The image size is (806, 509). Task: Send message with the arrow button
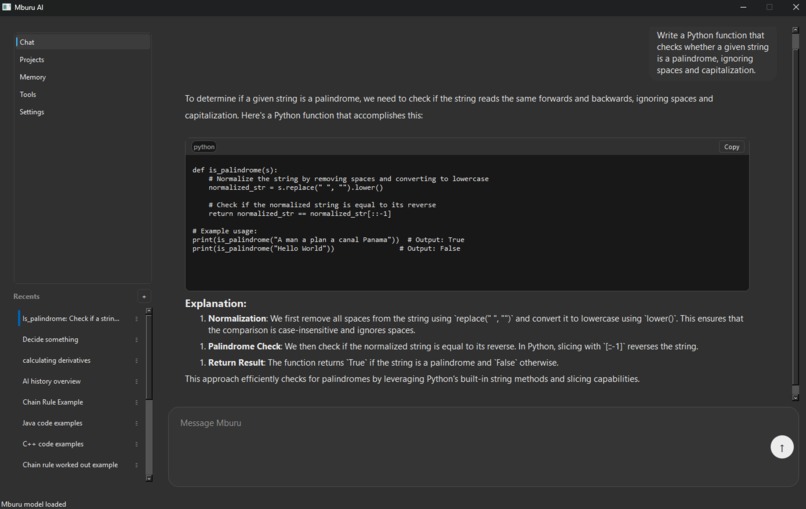coord(781,447)
